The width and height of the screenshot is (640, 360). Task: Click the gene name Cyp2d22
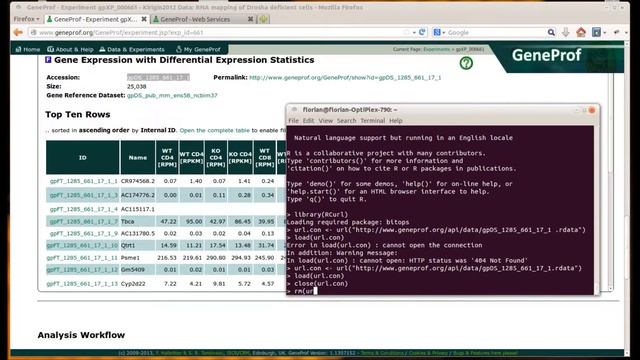[133, 283]
